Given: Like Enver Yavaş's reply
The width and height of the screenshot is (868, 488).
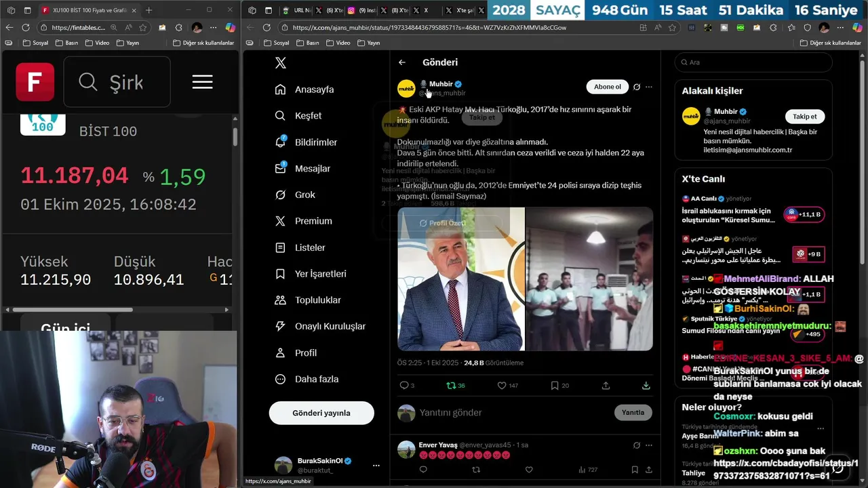Looking at the screenshot, I should 529,470.
